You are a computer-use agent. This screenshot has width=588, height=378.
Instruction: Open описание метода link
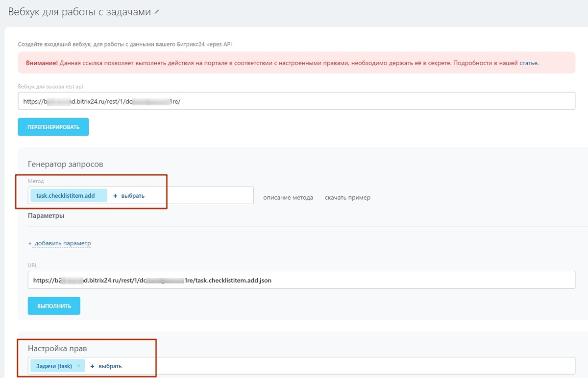(288, 198)
